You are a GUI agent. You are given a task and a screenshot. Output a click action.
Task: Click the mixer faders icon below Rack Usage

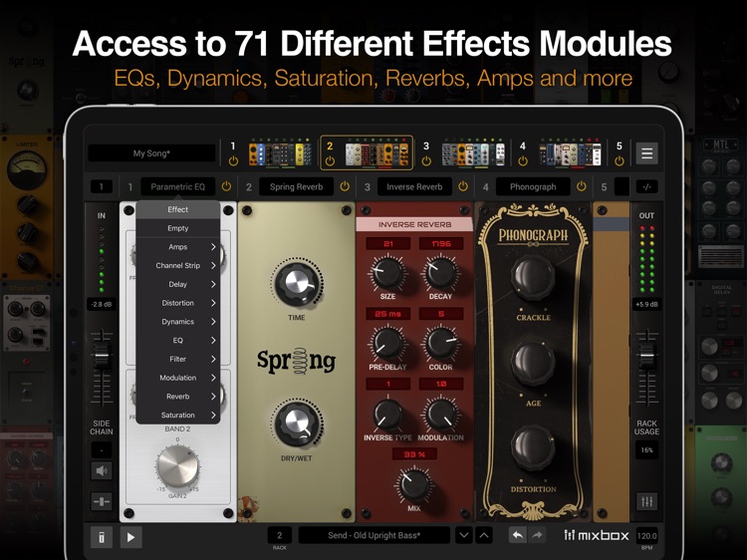646,501
